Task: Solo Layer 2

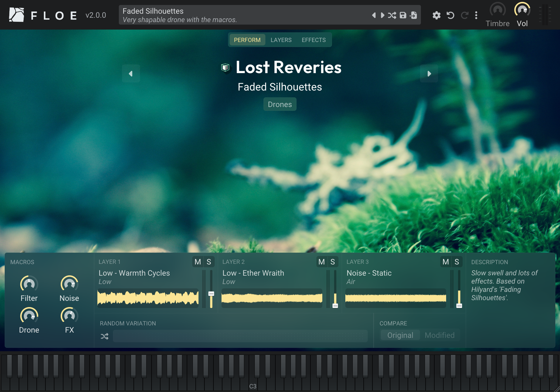Action: pyautogui.click(x=333, y=262)
